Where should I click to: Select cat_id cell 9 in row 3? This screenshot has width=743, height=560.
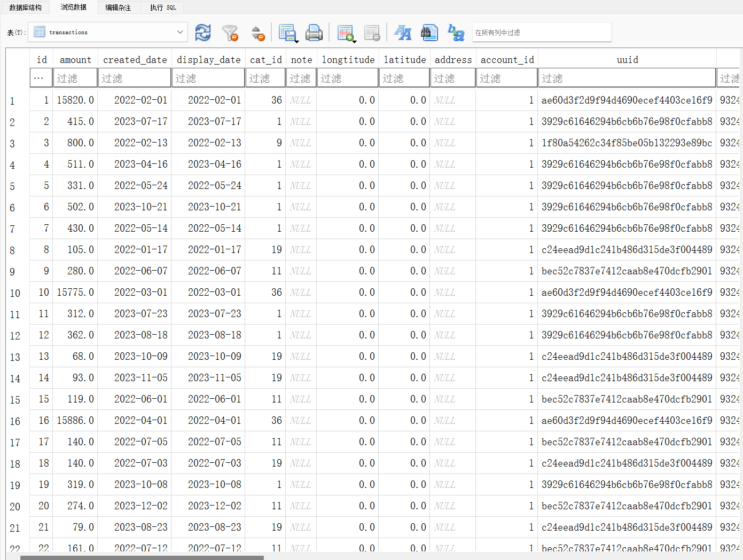point(266,143)
